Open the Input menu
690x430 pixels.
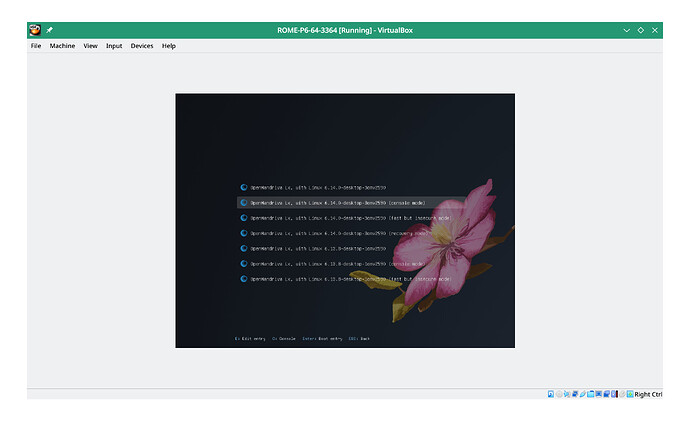[114, 46]
